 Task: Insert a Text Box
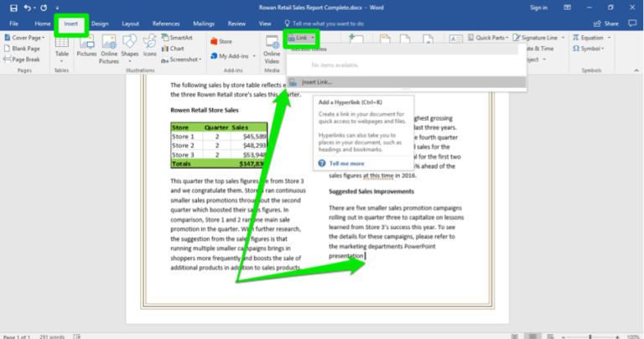tap(455, 39)
